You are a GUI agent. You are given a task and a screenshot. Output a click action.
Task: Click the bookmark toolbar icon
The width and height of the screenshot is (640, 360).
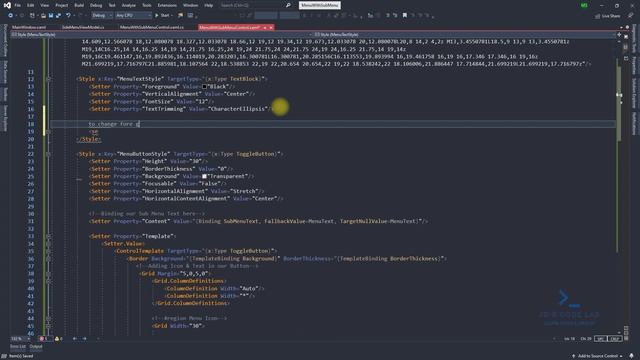coord(404,16)
